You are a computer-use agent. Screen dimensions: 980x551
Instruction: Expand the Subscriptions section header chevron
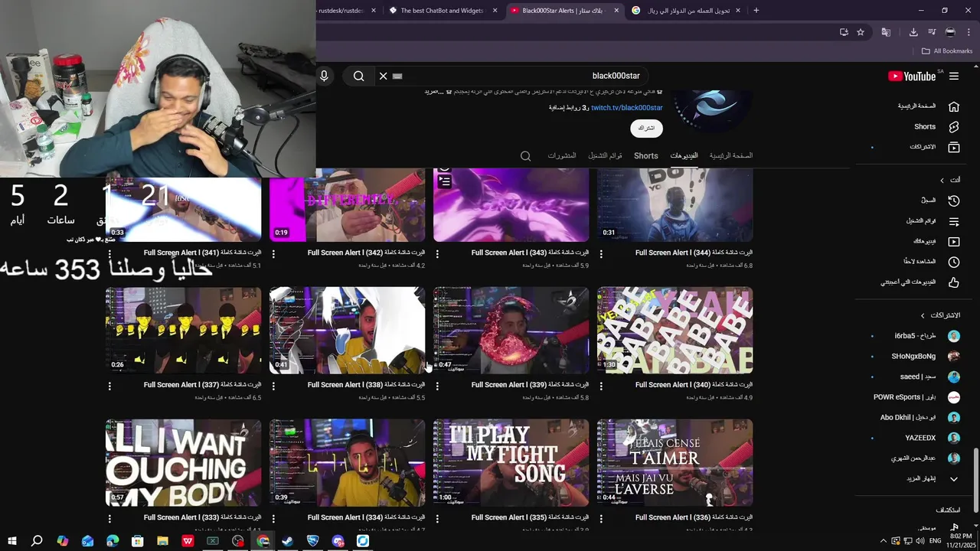pyautogui.click(x=923, y=315)
